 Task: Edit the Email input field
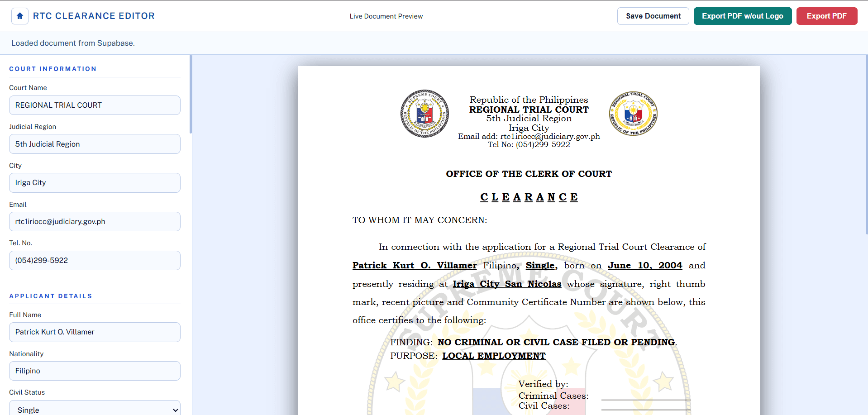tap(95, 222)
